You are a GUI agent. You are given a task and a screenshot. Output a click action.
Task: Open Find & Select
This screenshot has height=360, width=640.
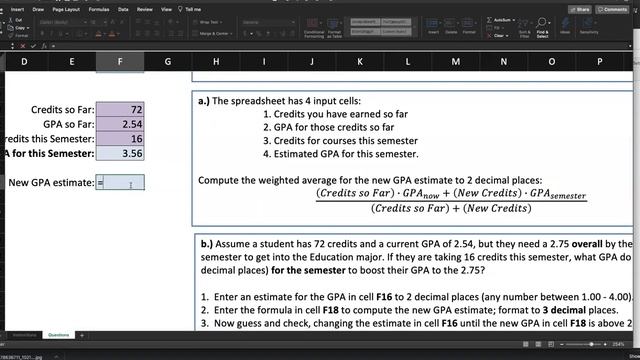[542, 29]
